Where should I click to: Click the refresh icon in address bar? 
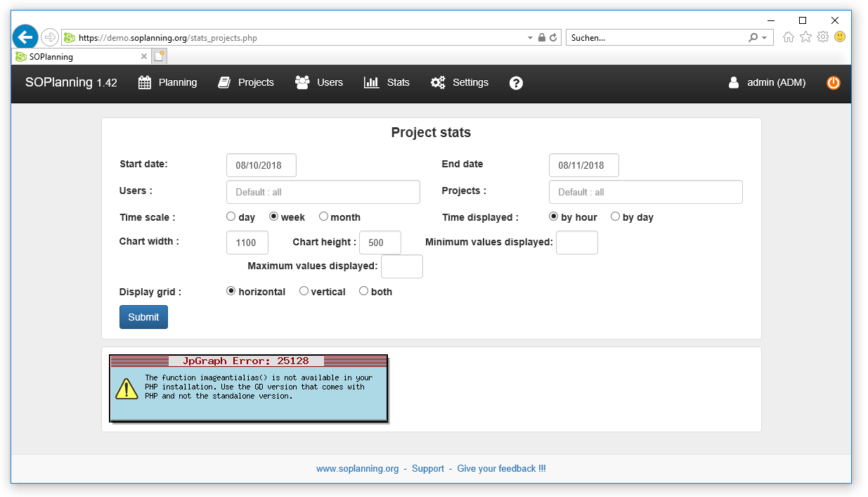pos(553,38)
